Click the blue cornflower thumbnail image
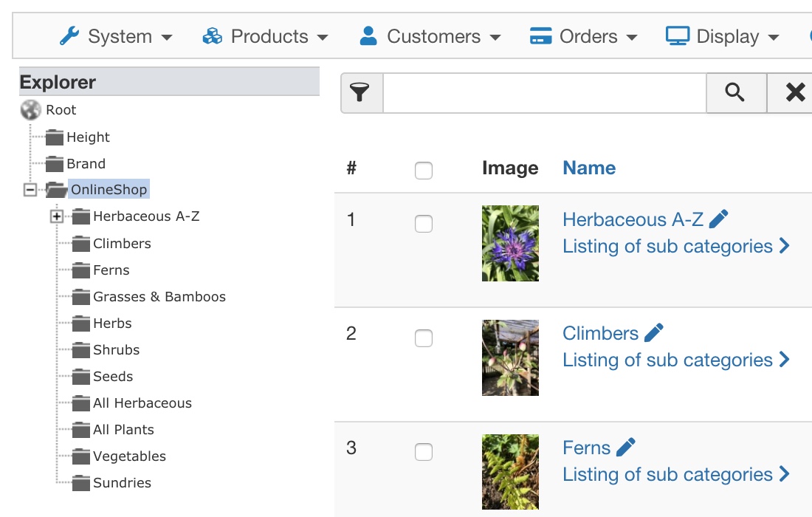The height and width of the screenshot is (517, 812). (x=510, y=243)
